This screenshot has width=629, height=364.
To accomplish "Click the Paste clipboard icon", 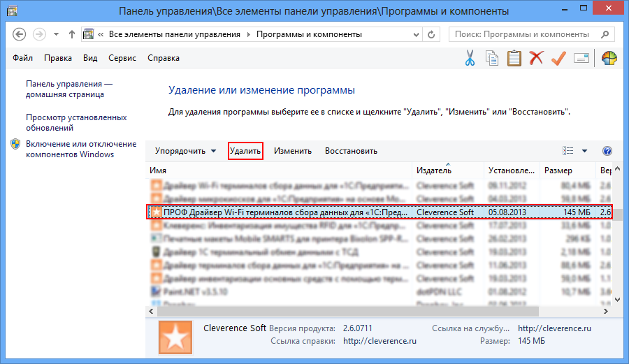I will coord(514,59).
